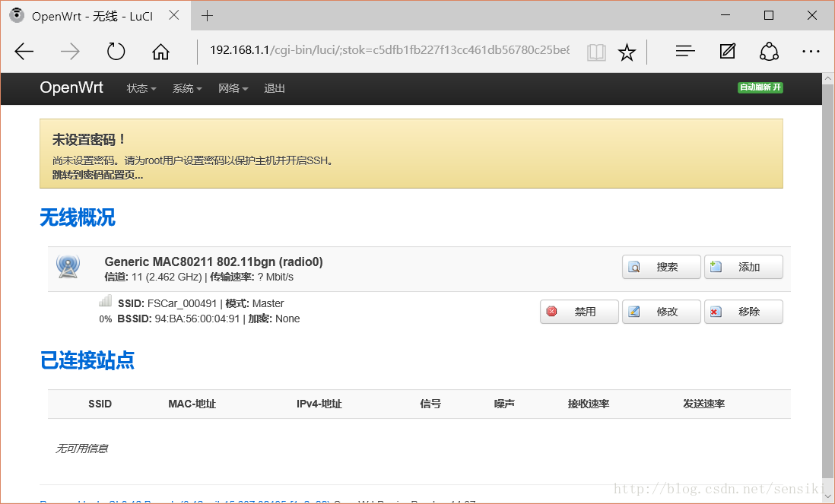Click the BSSID value 94:BA:56:00:04:91
Screen dimensions: 835x504
(x=197, y=319)
